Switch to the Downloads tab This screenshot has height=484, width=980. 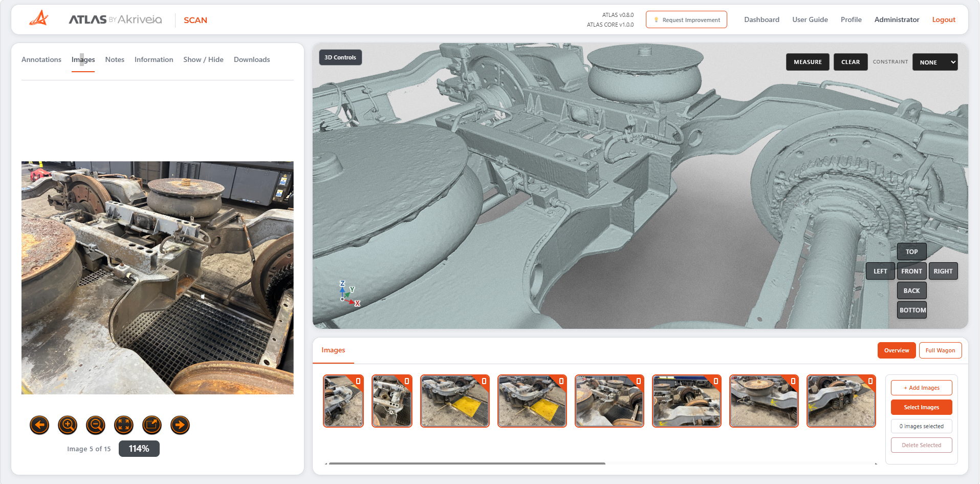click(x=252, y=59)
